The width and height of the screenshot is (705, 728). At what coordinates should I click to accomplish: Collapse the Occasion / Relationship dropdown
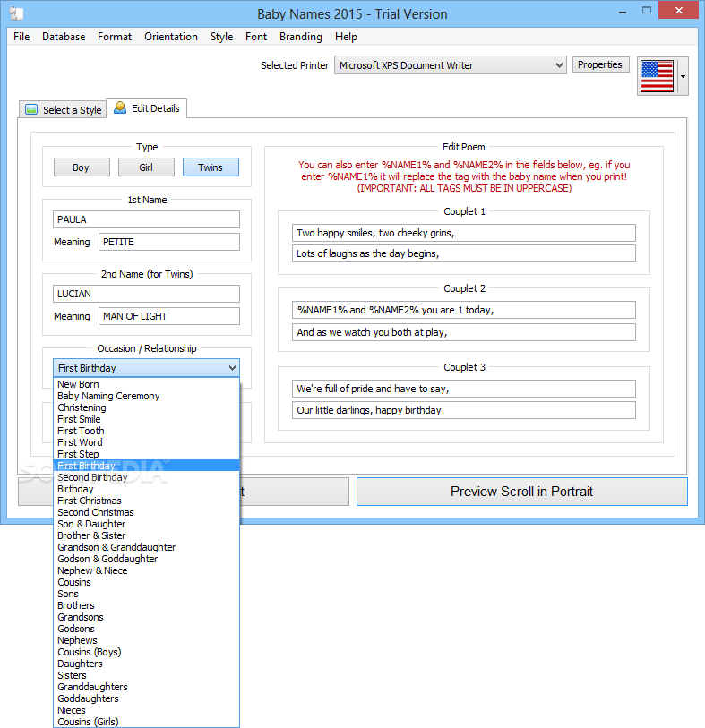click(x=146, y=368)
